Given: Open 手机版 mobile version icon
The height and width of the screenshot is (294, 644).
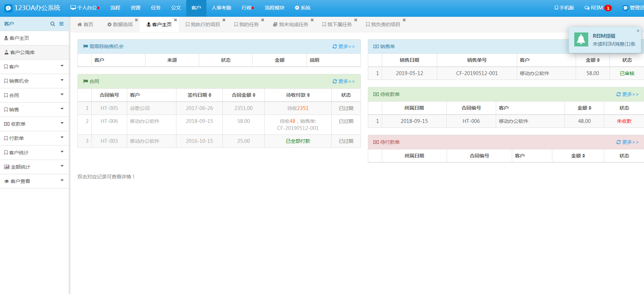Looking at the screenshot, I should tap(556, 8).
